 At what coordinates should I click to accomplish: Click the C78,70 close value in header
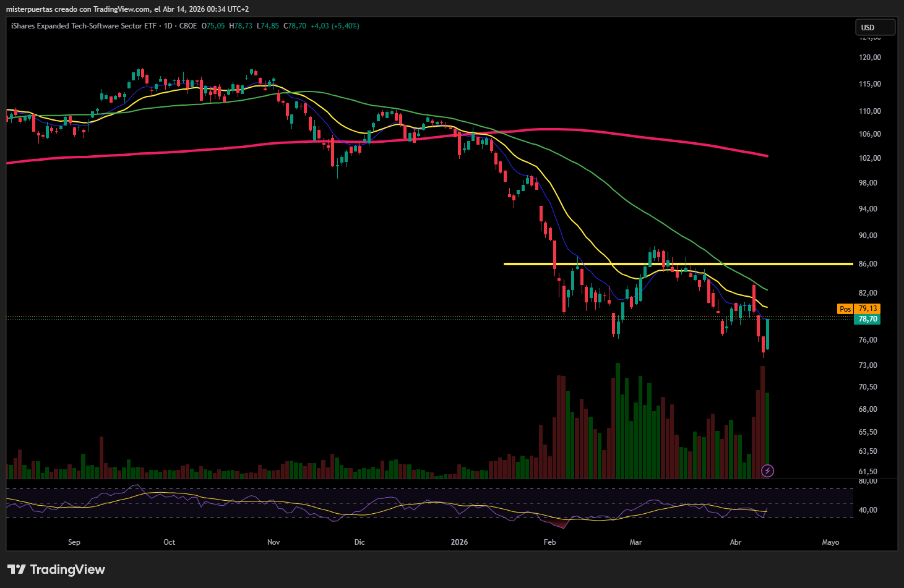coord(295,26)
